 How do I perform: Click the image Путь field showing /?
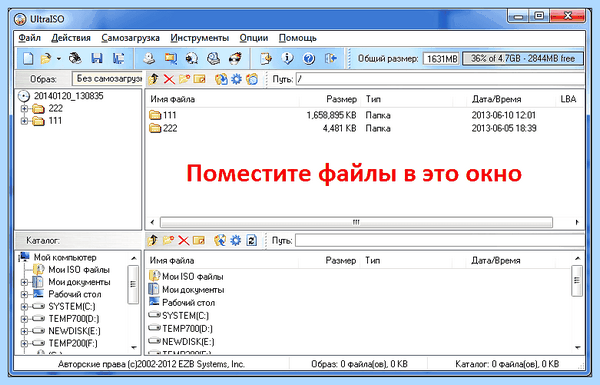[x=440, y=79]
